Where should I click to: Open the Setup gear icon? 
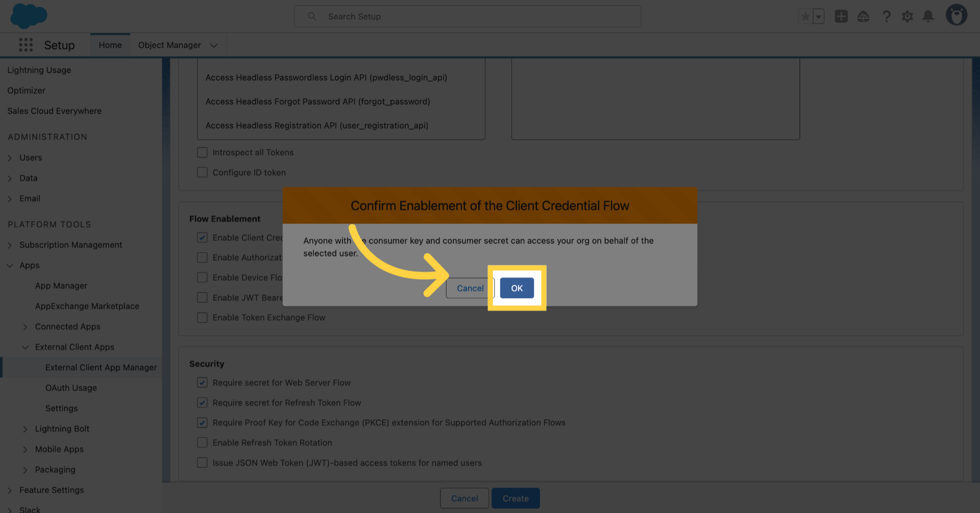pyautogui.click(x=907, y=16)
